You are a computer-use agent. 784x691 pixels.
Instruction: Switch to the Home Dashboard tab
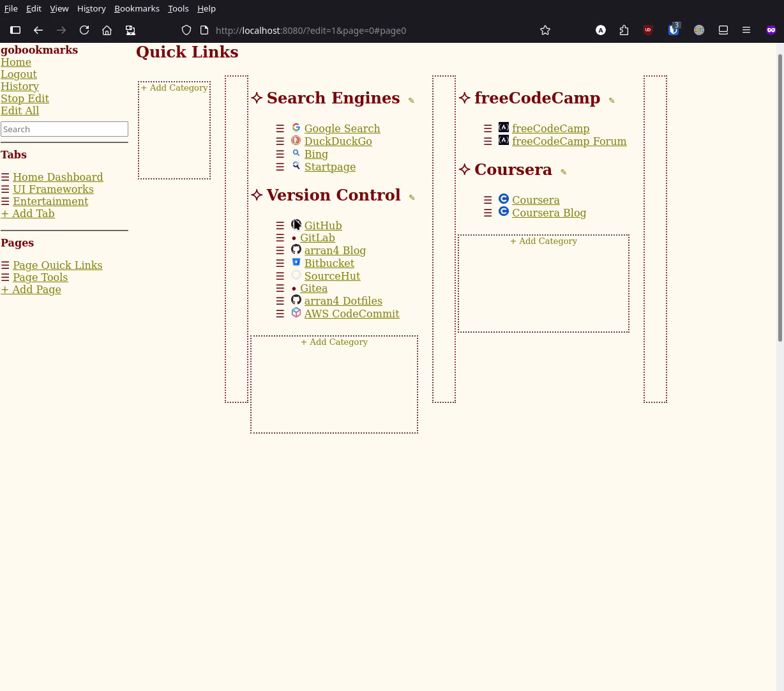point(57,177)
